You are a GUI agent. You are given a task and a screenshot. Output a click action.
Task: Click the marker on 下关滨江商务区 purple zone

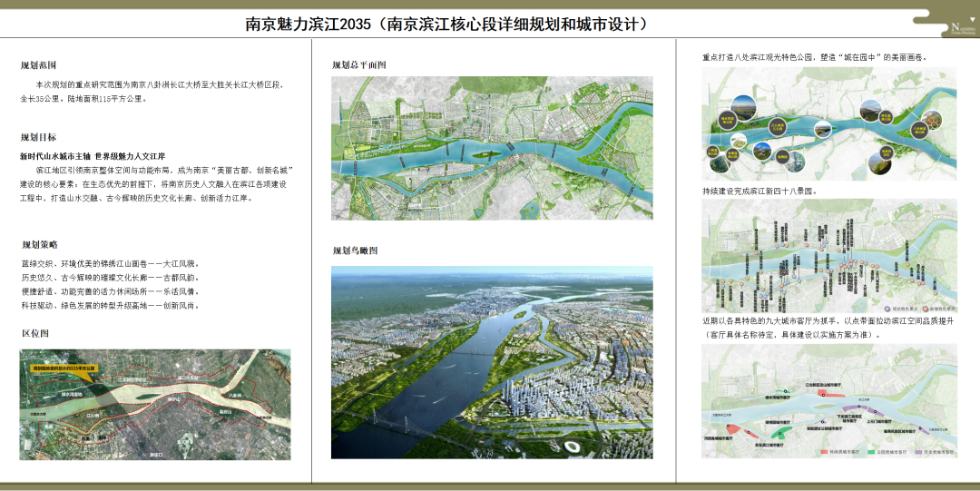(858, 406)
